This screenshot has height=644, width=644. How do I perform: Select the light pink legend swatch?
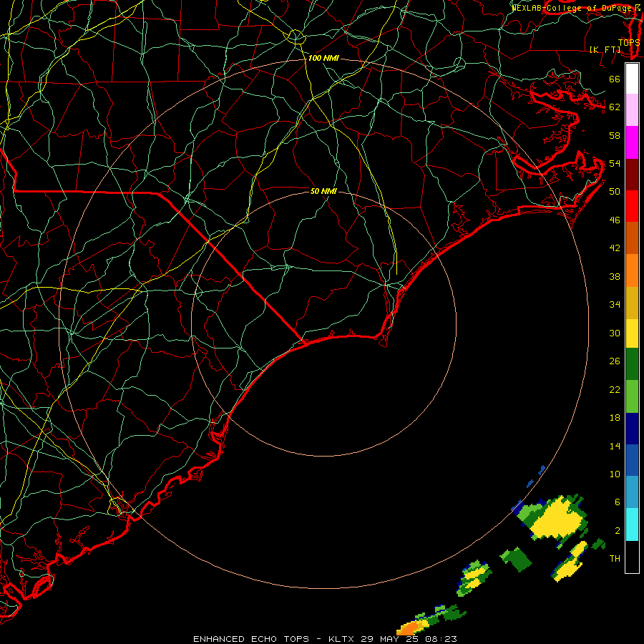[x=632, y=109]
